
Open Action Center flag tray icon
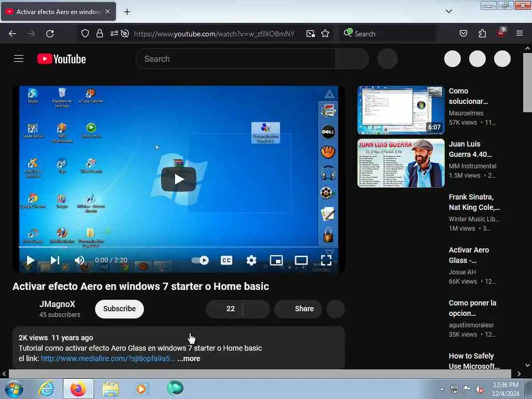(x=467, y=389)
